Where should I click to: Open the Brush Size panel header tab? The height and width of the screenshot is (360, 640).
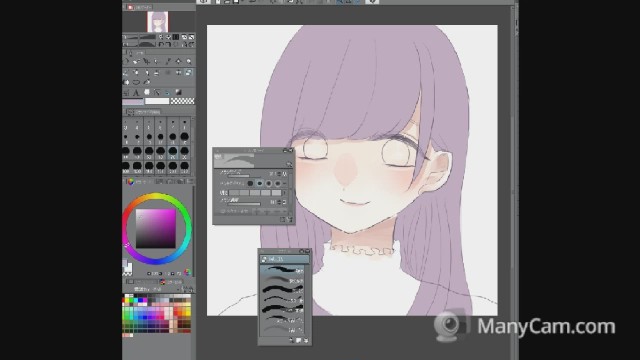145,112
